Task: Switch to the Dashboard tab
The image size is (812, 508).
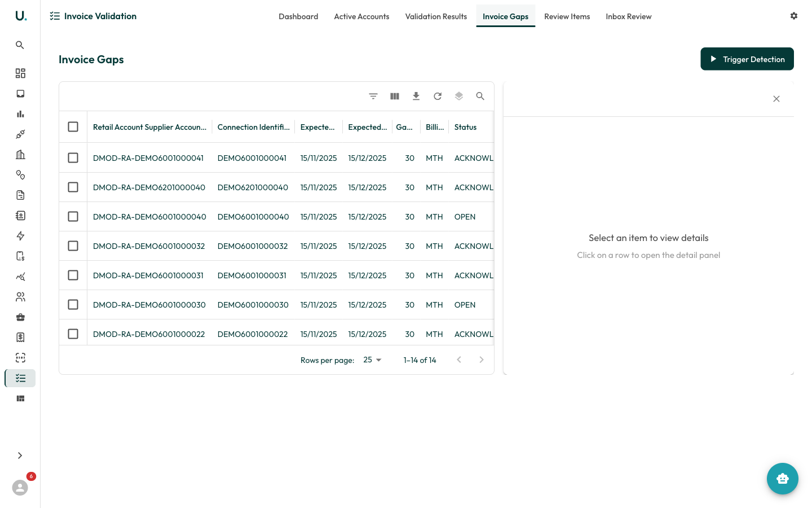Action: pyautogui.click(x=298, y=16)
